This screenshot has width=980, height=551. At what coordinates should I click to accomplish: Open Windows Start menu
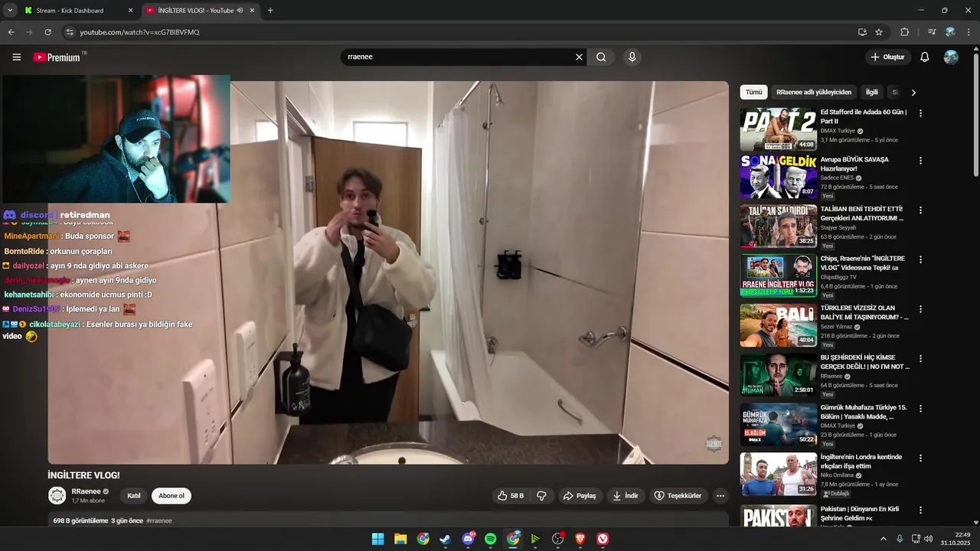(377, 539)
